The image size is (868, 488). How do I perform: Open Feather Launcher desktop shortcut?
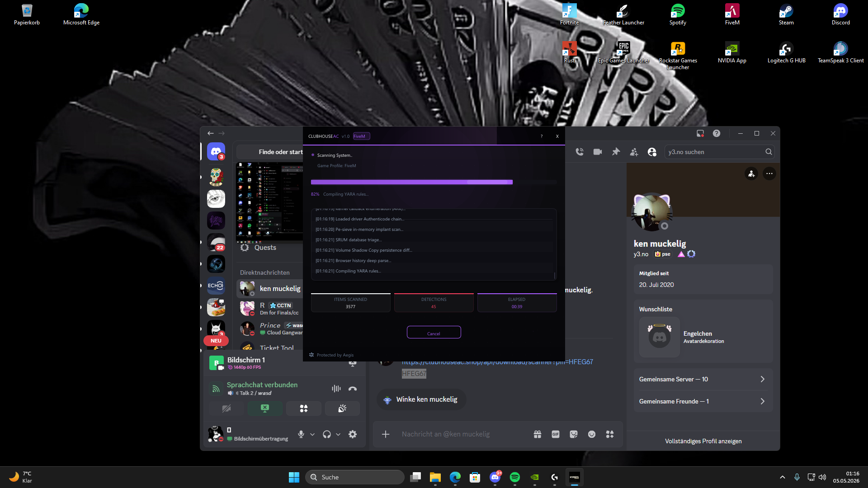tap(623, 14)
